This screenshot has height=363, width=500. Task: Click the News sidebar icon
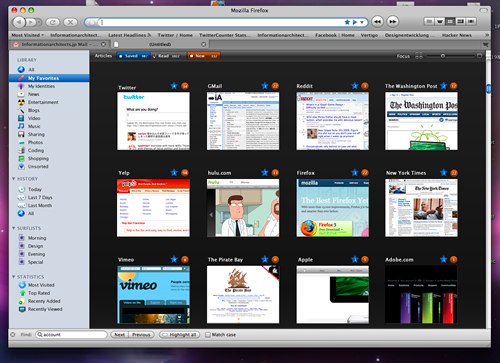[21, 94]
